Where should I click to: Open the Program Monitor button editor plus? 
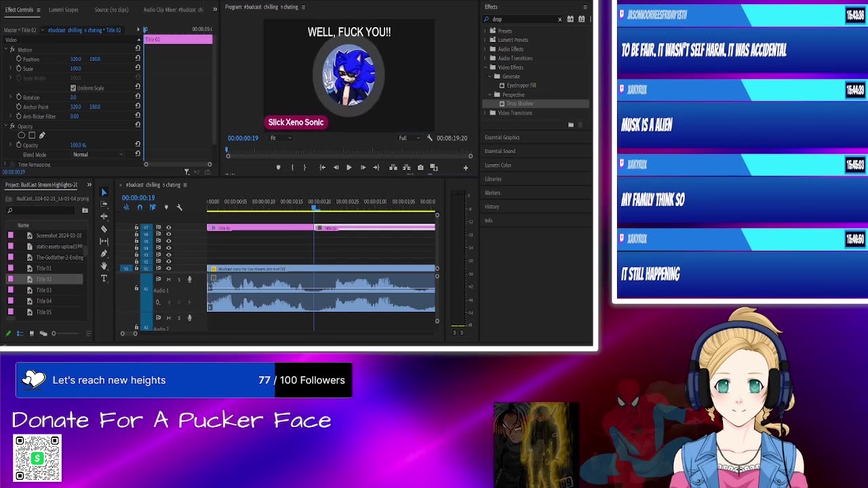click(466, 167)
